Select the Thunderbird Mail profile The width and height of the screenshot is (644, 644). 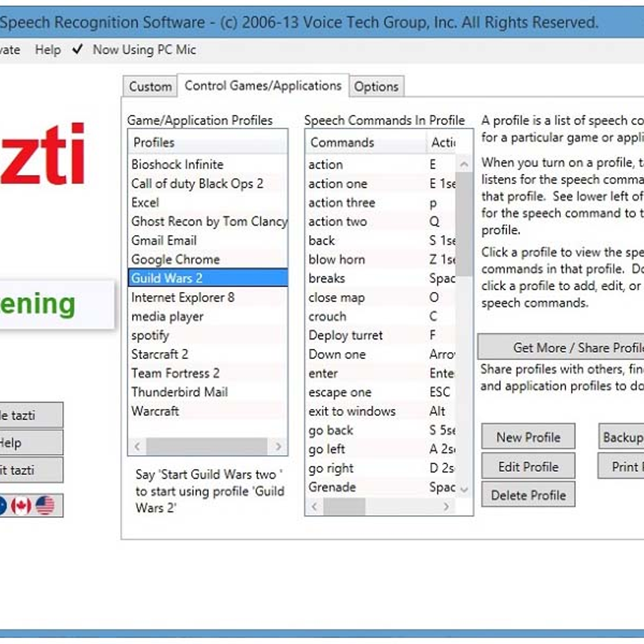click(208, 392)
